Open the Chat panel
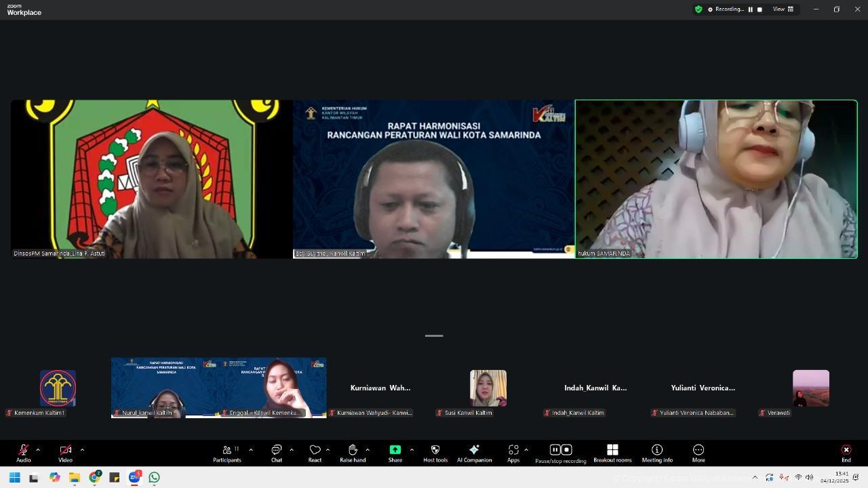 click(277, 453)
